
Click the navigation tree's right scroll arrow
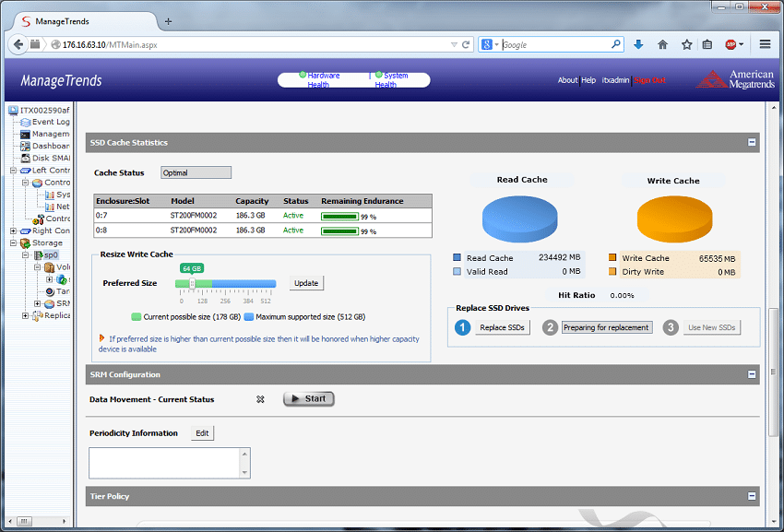pos(64,521)
